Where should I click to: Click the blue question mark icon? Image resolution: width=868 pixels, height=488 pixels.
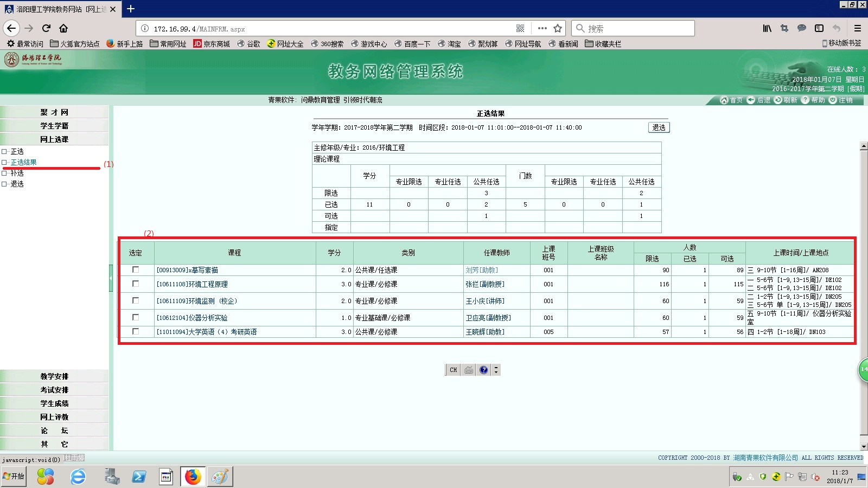tap(483, 369)
